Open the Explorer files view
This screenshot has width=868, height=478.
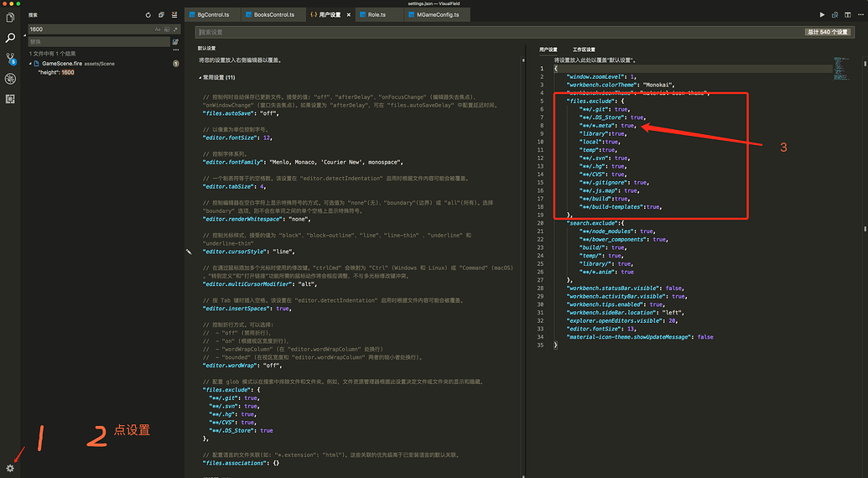[x=10, y=18]
